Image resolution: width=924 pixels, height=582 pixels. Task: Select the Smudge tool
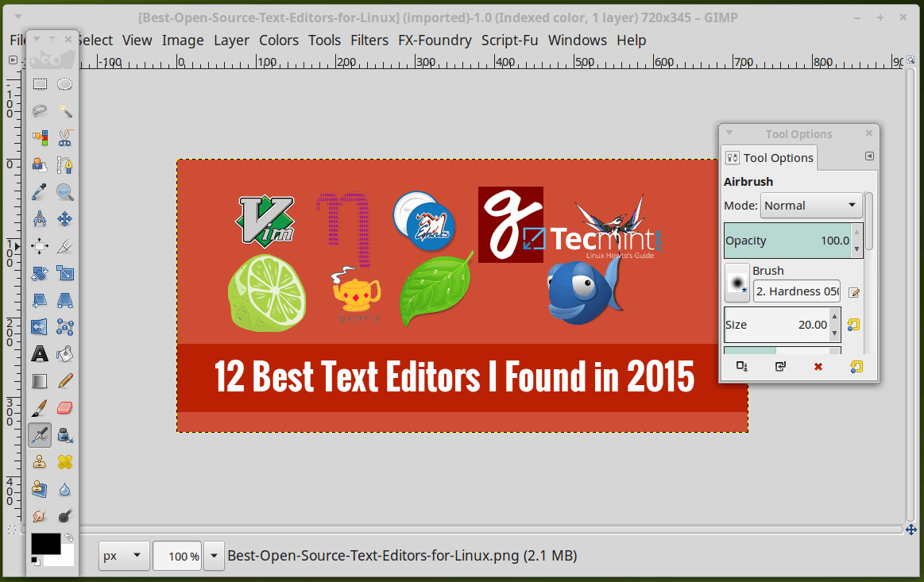(x=39, y=515)
